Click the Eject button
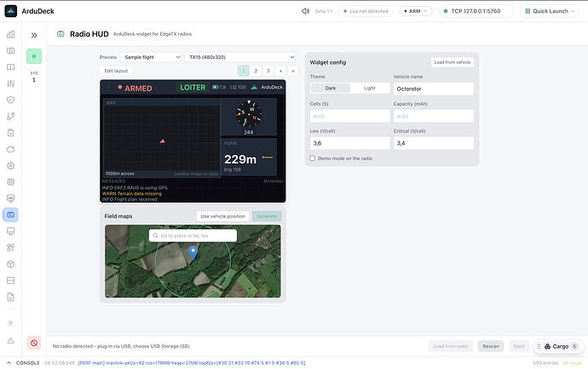This screenshot has width=588, height=369. pyautogui.click(x=519, y=346)
